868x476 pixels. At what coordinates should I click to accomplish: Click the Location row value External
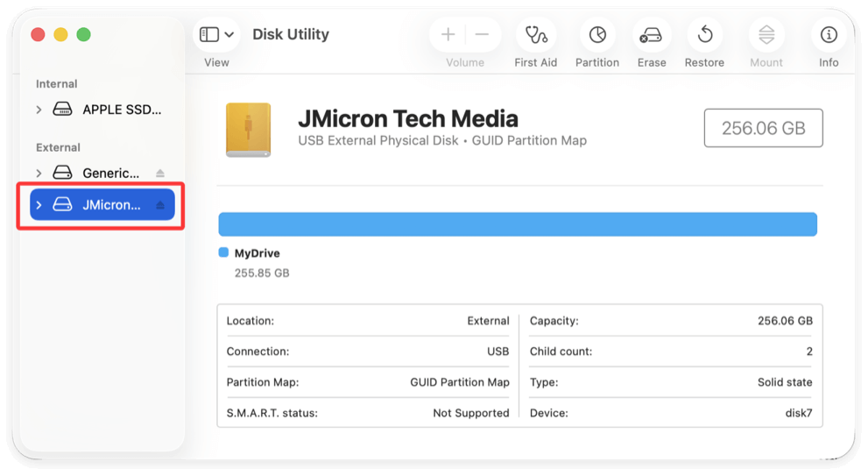pyautogui.click(x=488, y=321)
